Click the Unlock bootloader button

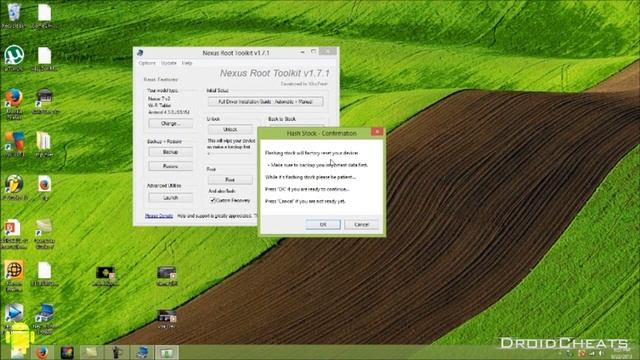(x=230, y=129)
